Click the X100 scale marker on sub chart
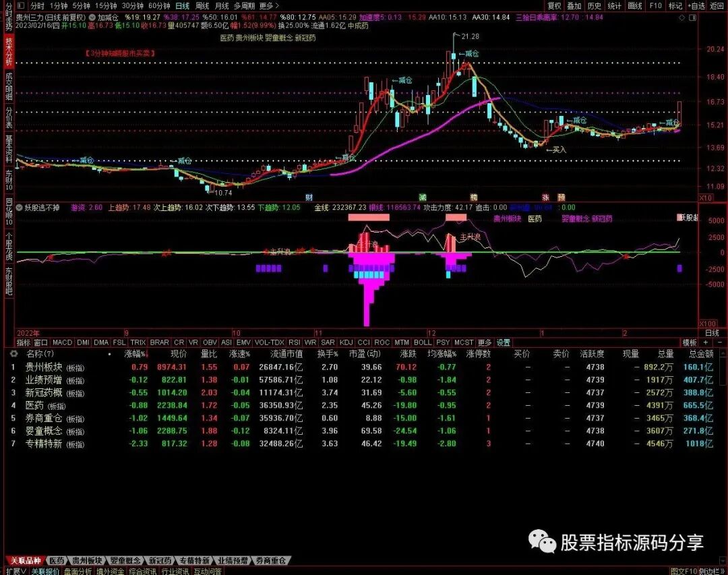 (707, 324)
